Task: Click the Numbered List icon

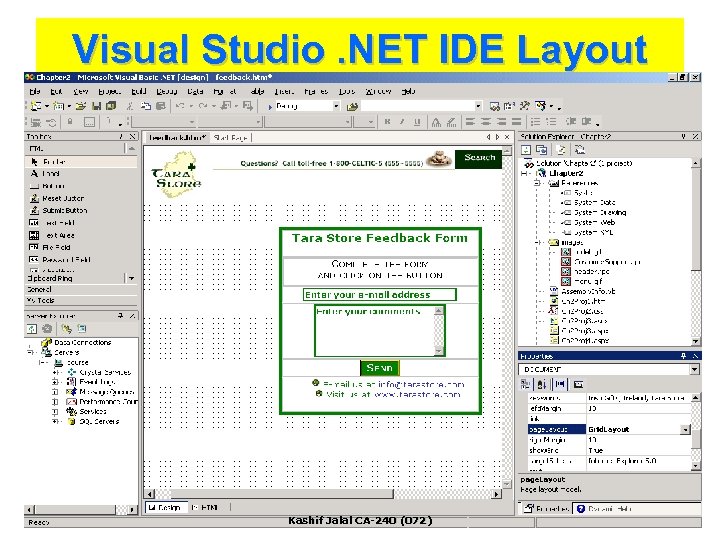Action: click(x=535, y=122)
